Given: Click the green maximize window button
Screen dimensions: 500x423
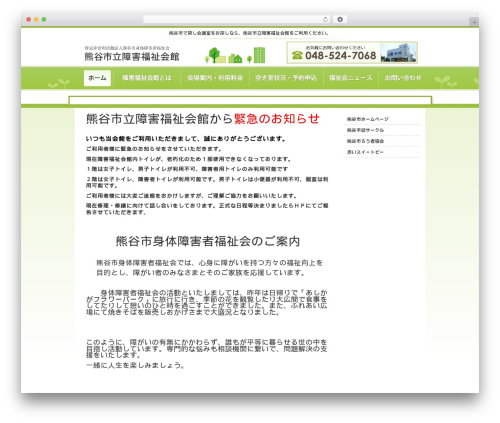Looking at the screenshot, I should tap(44, 20).
